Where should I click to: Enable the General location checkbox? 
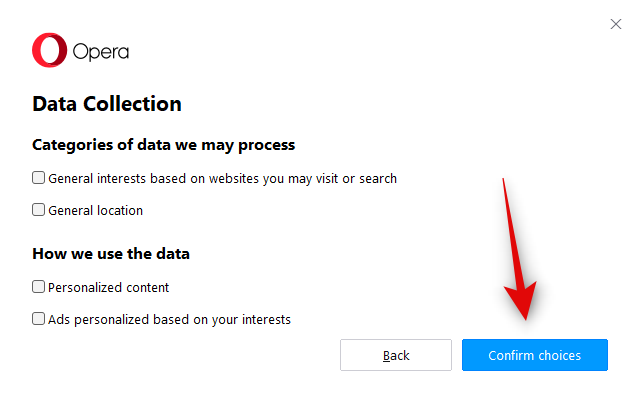39,210
